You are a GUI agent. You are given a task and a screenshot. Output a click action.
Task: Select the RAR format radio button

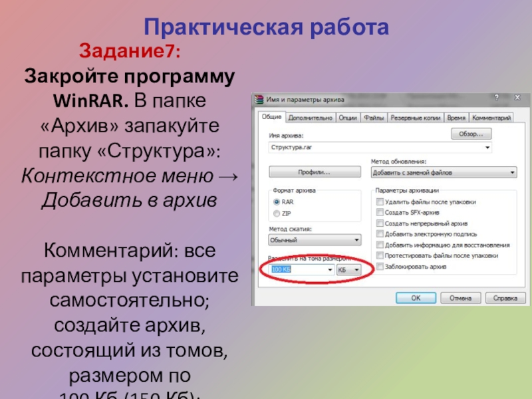click(x=277, y=202)
